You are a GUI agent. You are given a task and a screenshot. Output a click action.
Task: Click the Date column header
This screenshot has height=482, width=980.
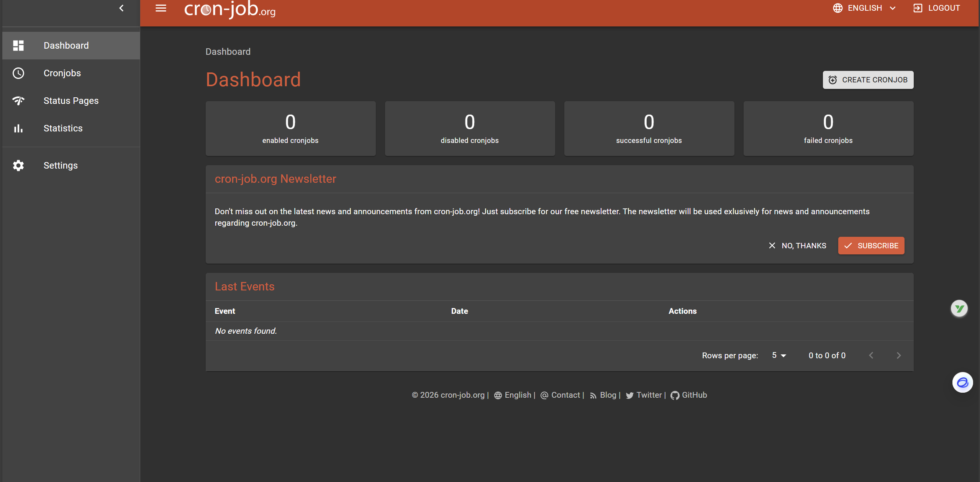click(459, 311)
